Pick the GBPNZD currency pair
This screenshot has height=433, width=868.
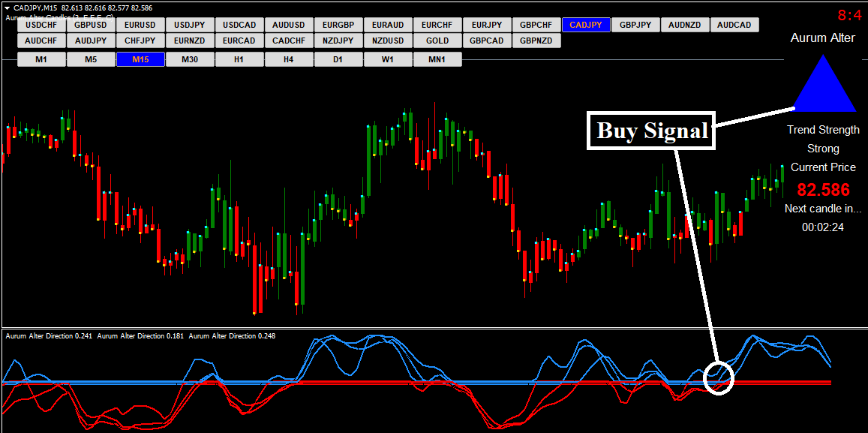(536, 41)
